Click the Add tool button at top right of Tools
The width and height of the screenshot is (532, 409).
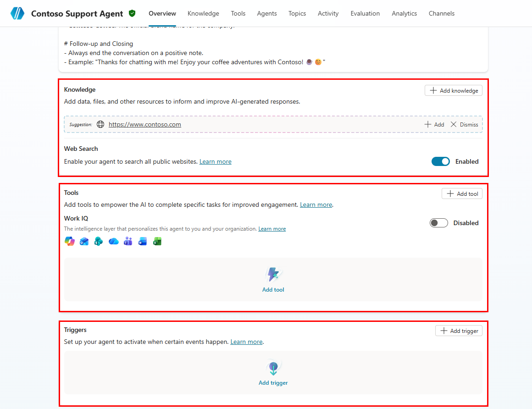point(462,193)
